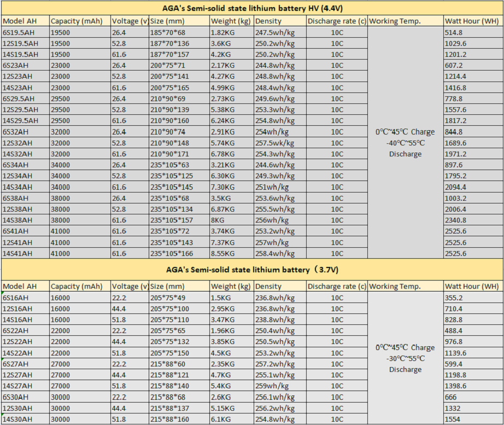Click model cell 14S38AH
This screenshot has width=504, height=425.
[x=25, y=220]
